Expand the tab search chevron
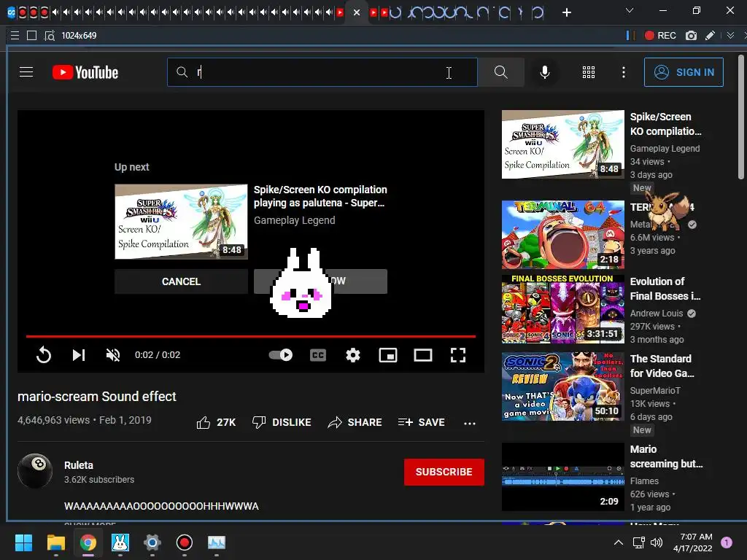Image resolution: width=747 pixels, height=560 pixels. [630, 10]
